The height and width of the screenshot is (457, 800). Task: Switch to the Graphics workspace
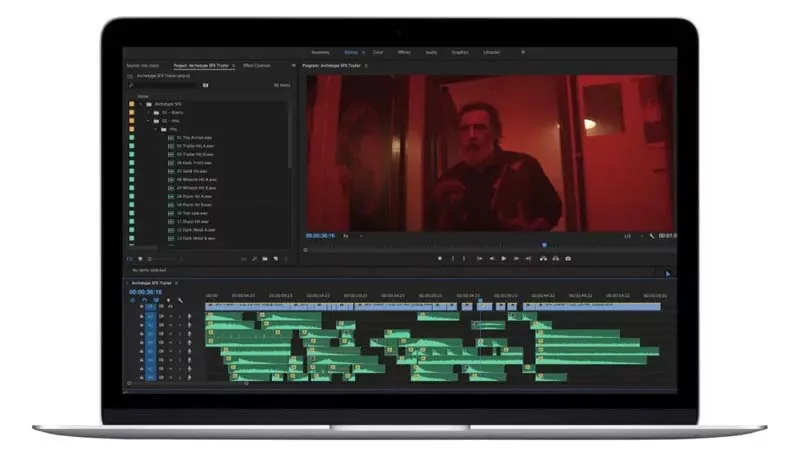coord(460,52)
